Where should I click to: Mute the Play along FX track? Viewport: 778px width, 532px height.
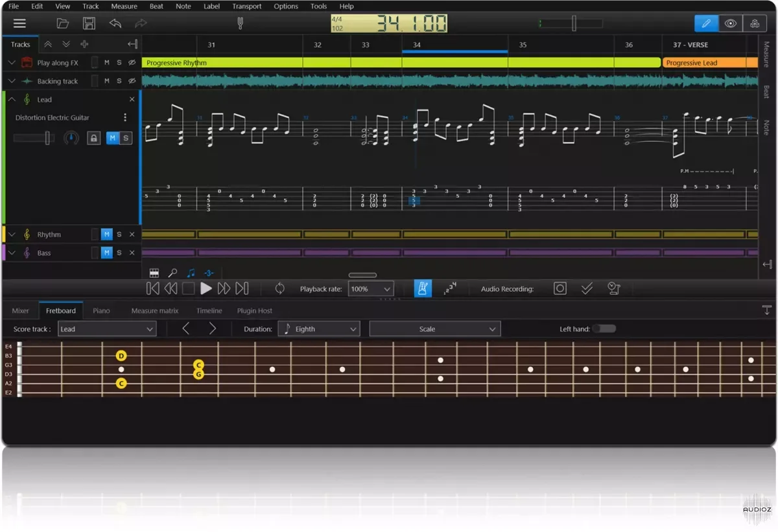[107, 63]
